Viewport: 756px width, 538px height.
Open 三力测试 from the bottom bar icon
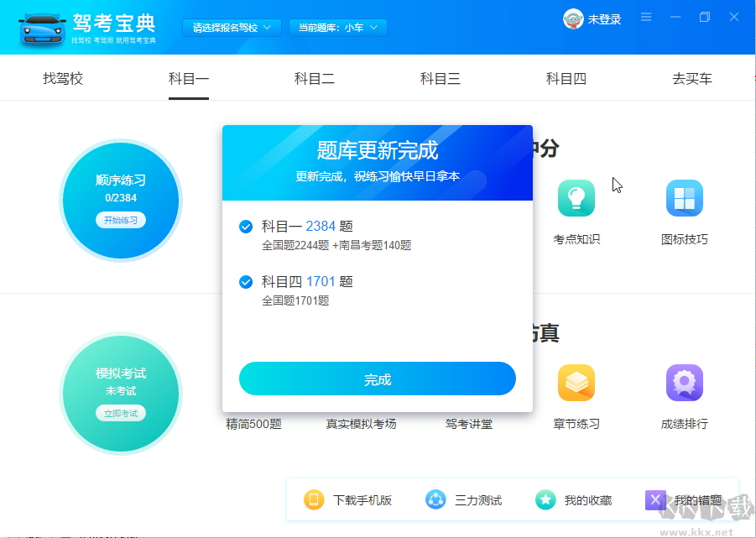coord(435,499)
